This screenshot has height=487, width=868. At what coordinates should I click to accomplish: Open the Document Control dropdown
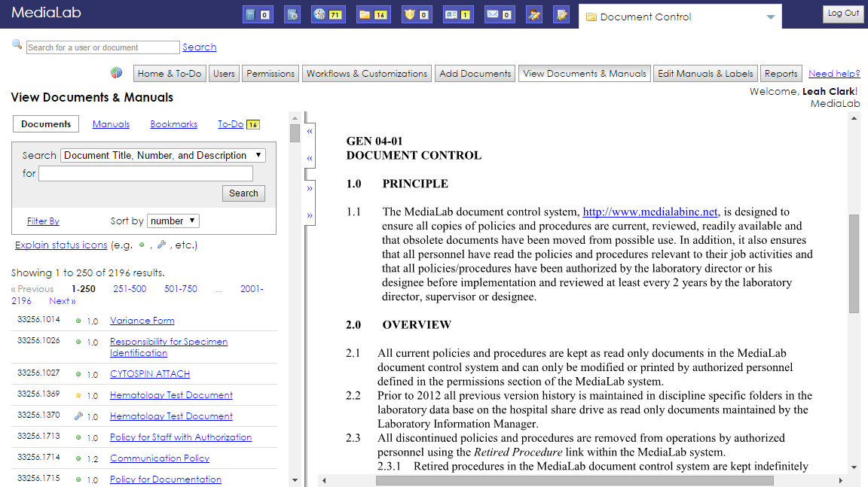pos(680,17)
